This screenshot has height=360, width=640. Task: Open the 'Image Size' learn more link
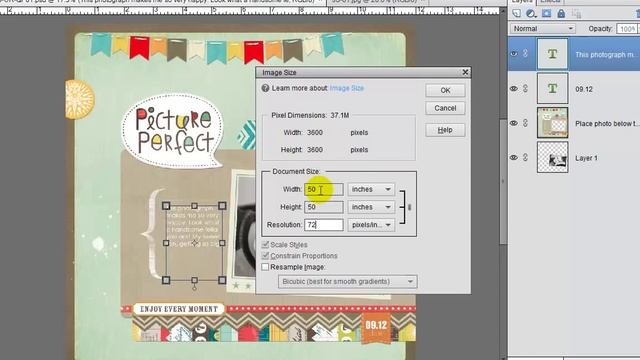point(347,88)
